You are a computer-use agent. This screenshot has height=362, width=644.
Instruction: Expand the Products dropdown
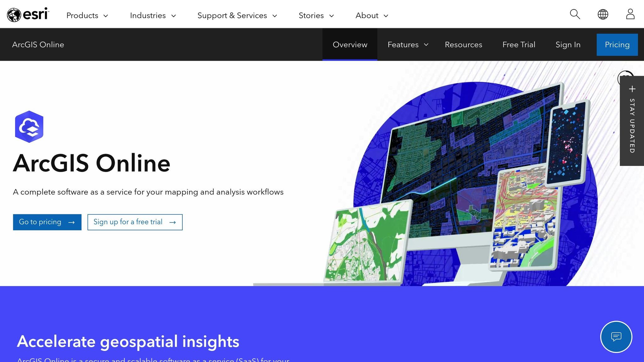87,15
